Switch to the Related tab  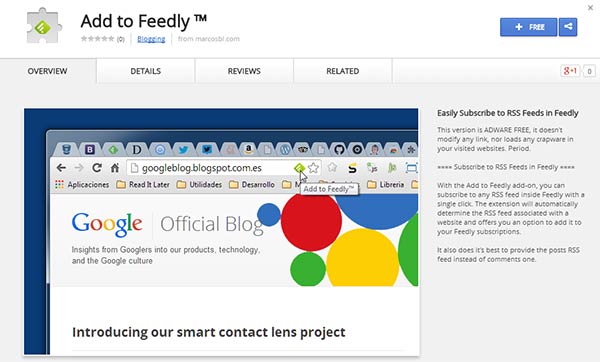click(x=342, y=71)
